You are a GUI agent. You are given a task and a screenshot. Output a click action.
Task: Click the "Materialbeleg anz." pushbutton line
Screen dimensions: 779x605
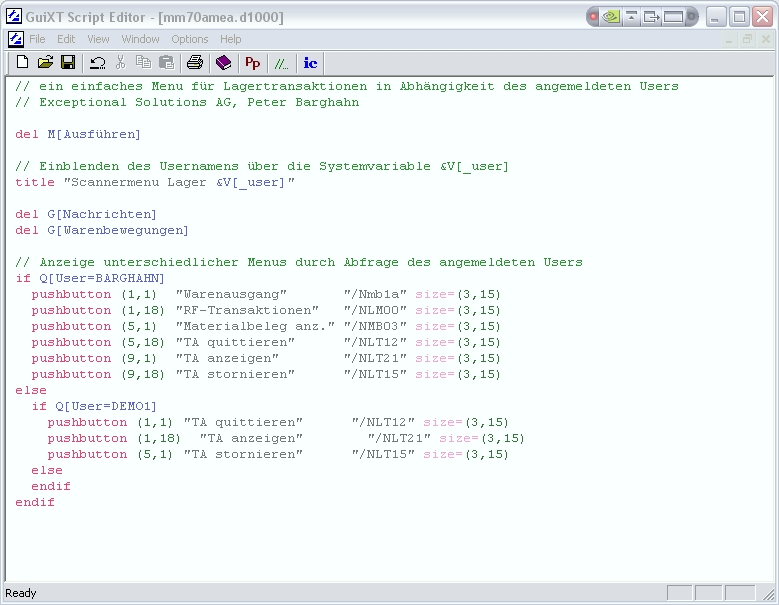(266, 326)
